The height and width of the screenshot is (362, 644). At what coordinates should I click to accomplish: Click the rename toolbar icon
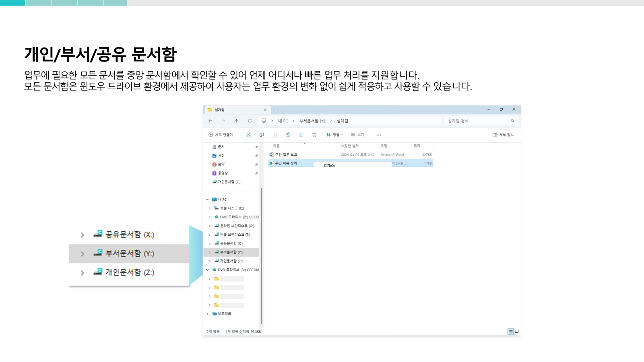pyautogui.click(x=288, y=135)
